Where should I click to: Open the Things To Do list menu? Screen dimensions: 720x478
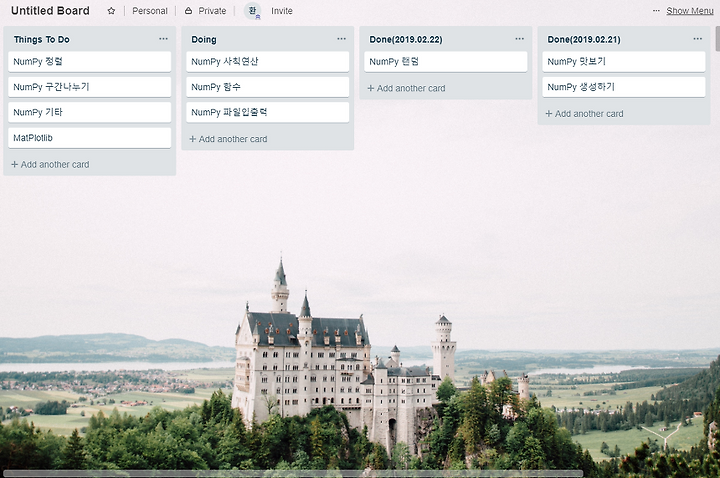163,39
